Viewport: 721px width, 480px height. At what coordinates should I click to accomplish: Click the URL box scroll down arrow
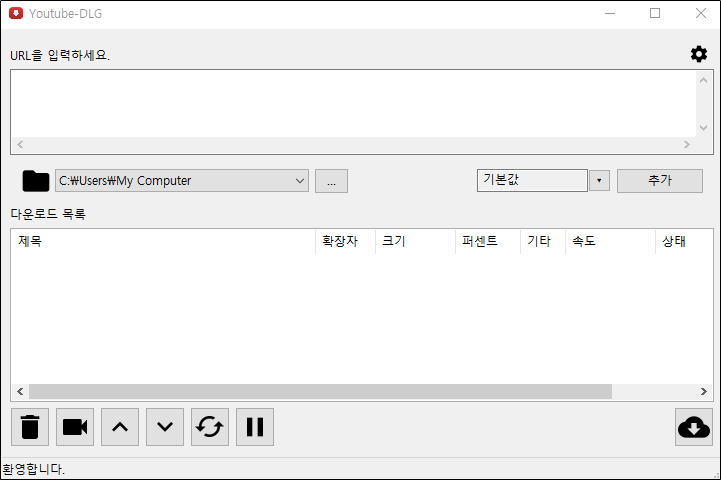703,128
